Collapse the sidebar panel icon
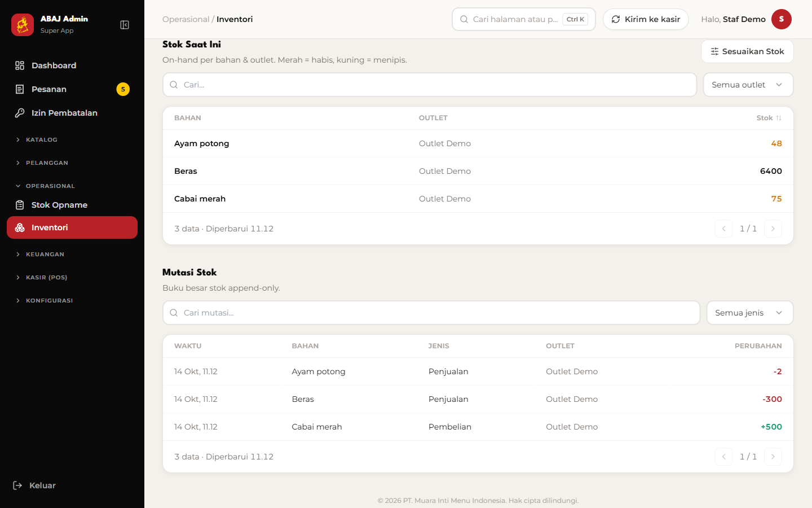This screenshot has height=508, width=812. click(125, 25)
